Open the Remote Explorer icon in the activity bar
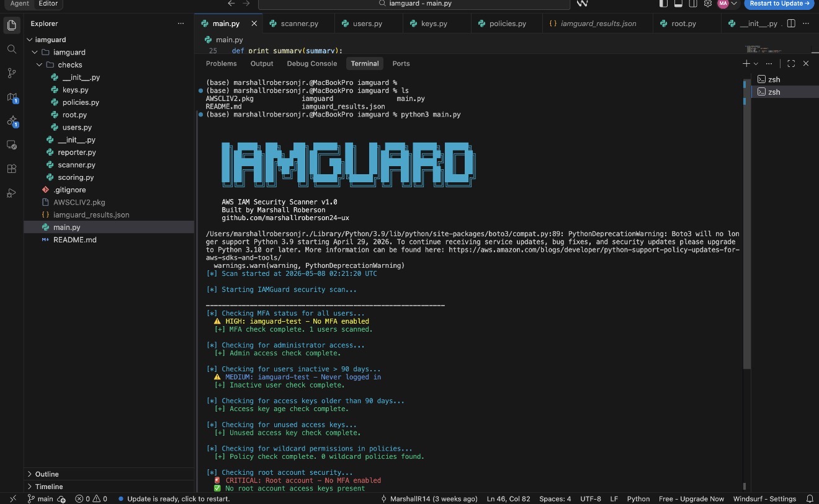Screen dimensions: 819x504 click(x=11, y=144)
